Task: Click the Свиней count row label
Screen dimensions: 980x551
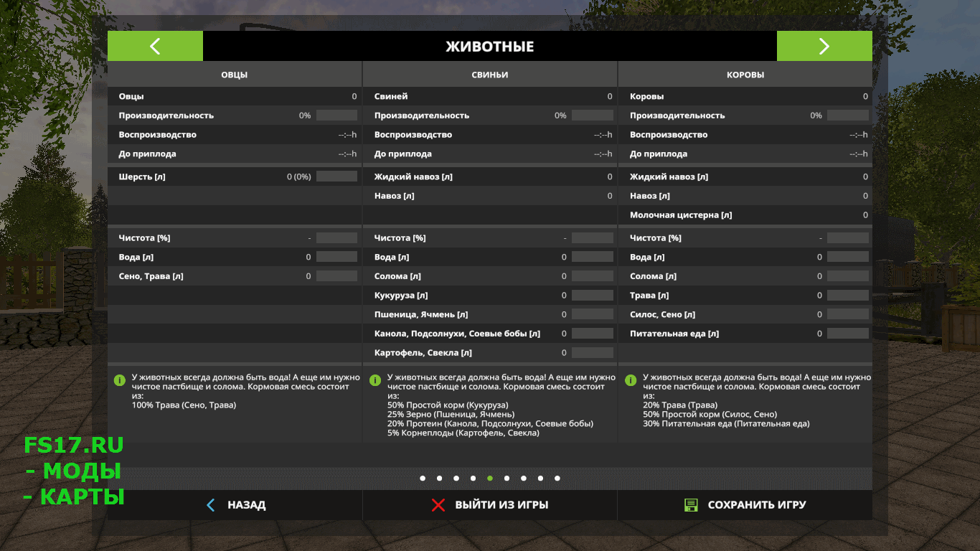Action: point(391,96)
